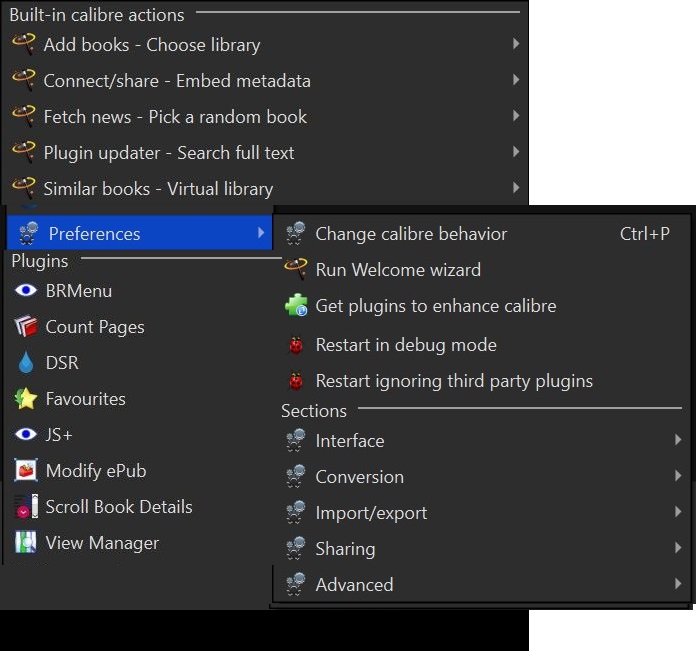696x651 pixels.
Task: Click the icon next to Plugin updater
Action: tap(24, 152)
